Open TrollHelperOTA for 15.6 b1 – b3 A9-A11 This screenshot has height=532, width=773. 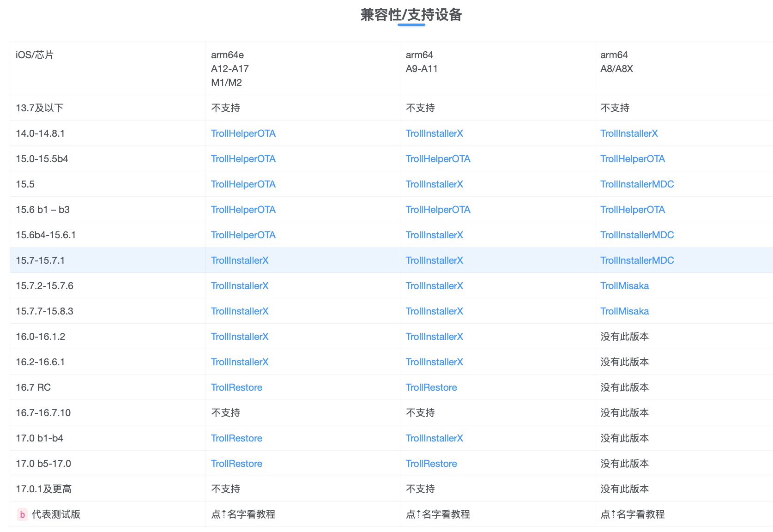click(438, 210)
